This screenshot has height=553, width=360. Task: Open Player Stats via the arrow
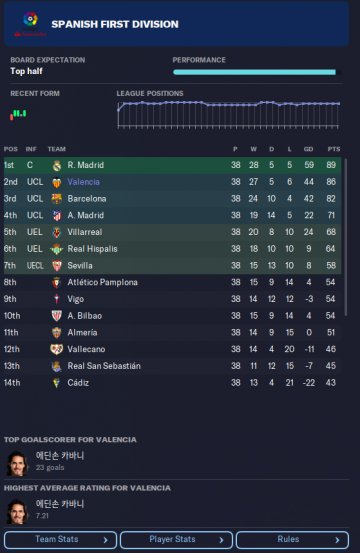click(x=221, y=540)
